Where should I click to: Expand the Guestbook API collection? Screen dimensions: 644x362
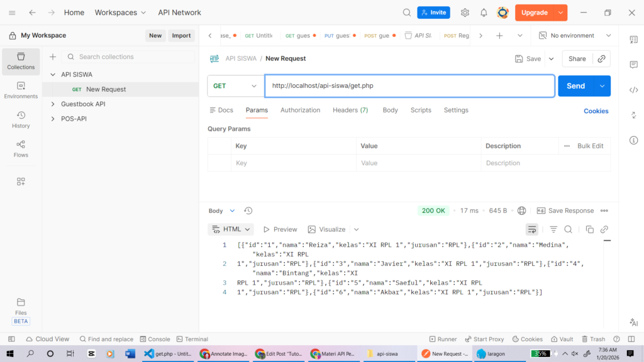click(53, 104)
